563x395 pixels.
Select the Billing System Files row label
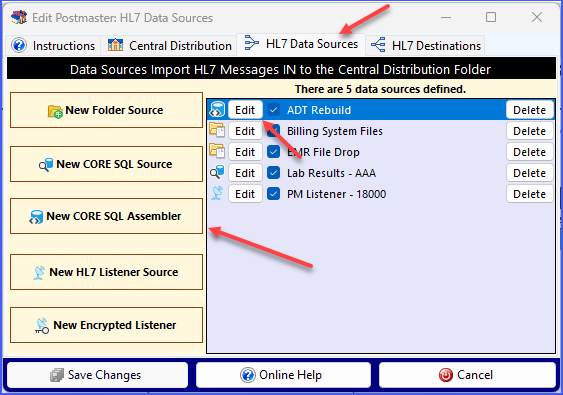click(x=335, y=131)
